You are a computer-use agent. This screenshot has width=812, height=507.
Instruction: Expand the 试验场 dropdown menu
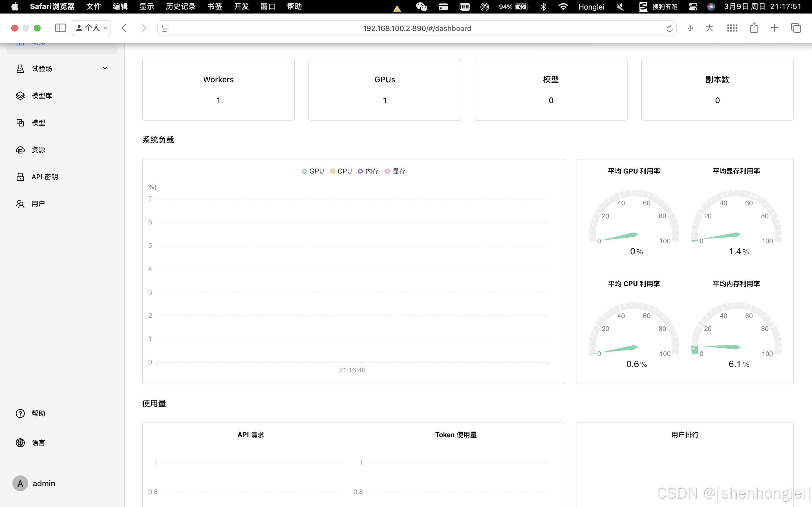(x=104, y=68)
